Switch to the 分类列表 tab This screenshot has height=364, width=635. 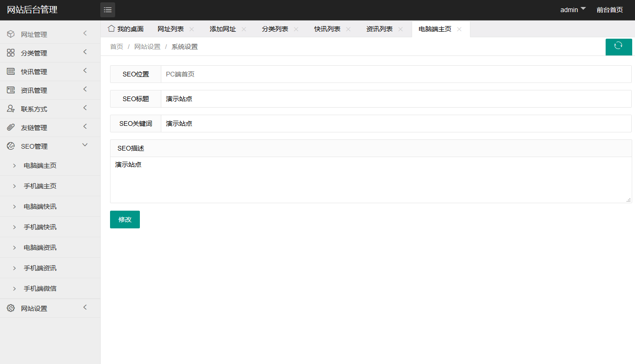(275, 29)
